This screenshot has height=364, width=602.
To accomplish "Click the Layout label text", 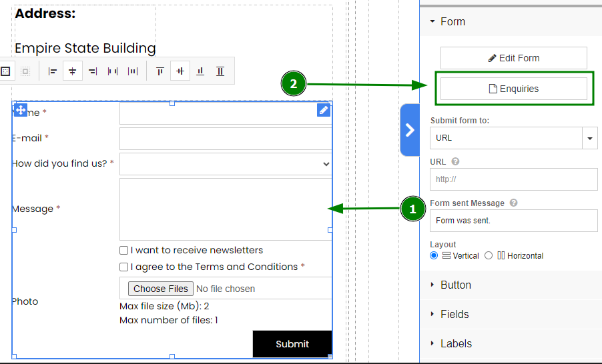I will (x=442, y=244).
